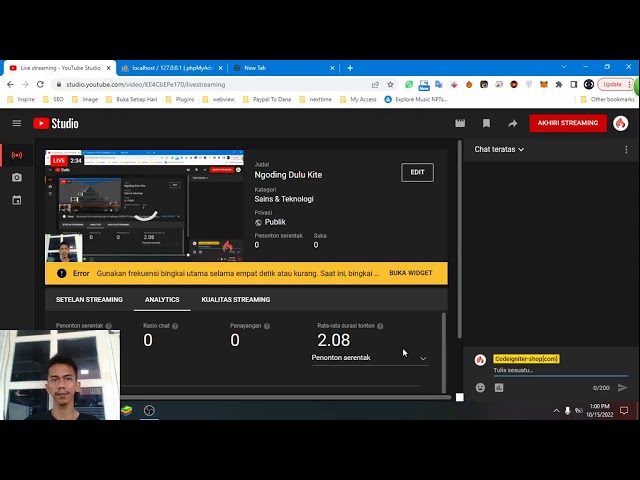Click the microphone icon in system tray
Screen dimensions: 640x480
(x=567, y=411)
